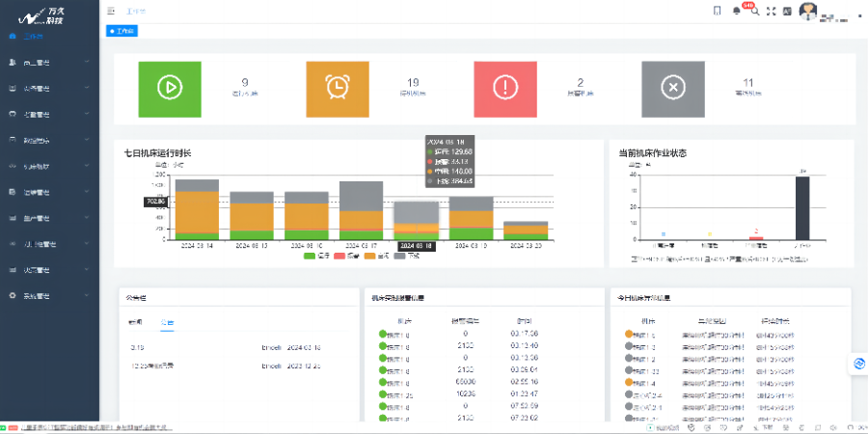868x434 pixels.
Task: Switch to the tab left of 公告
Action: tap(136, 322)
